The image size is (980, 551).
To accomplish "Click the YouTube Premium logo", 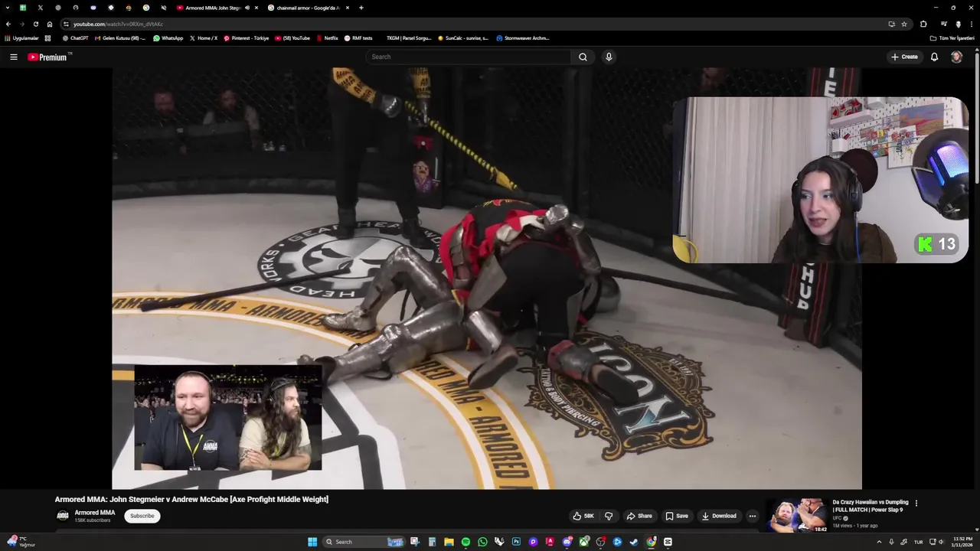I will coord(49,57).
